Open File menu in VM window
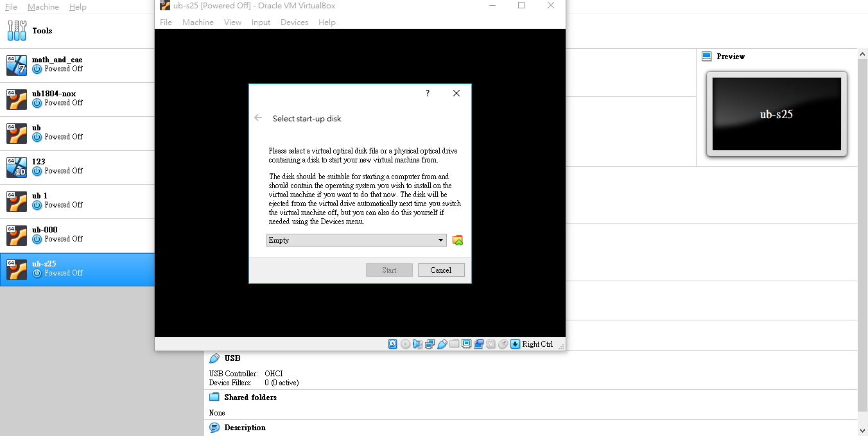 click(x=166, y=22)
